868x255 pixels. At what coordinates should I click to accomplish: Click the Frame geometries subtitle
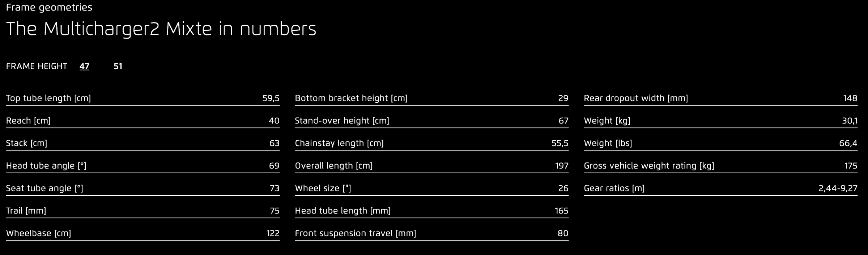coord(49,7)
